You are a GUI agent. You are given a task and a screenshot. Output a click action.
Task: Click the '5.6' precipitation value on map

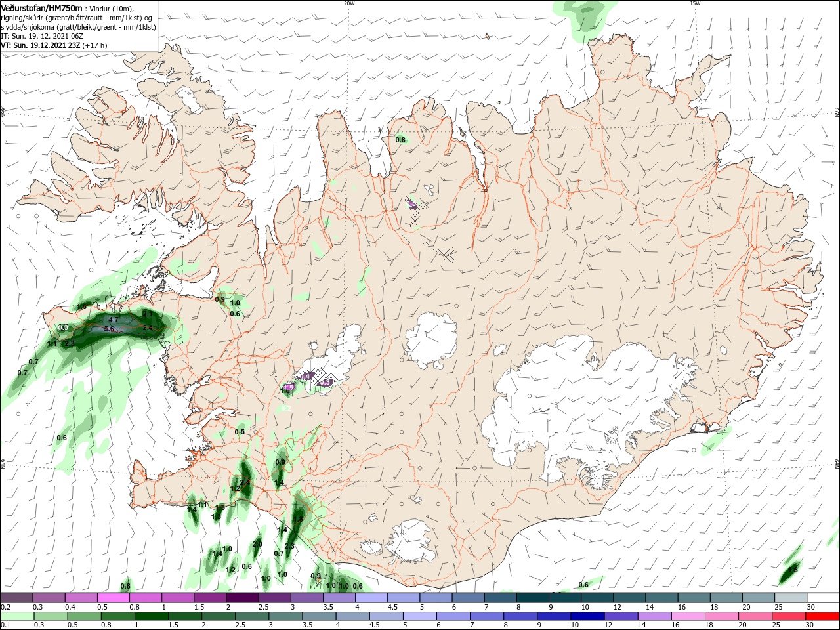pyautogui.click(x=109, y=329)
